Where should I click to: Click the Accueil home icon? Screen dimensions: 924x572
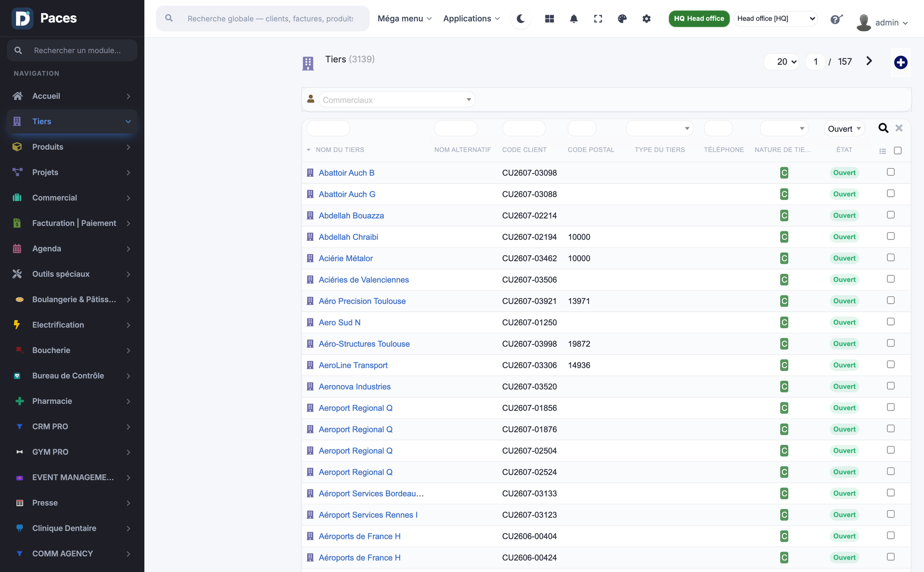pyautogui.click(x=18, y=96)
